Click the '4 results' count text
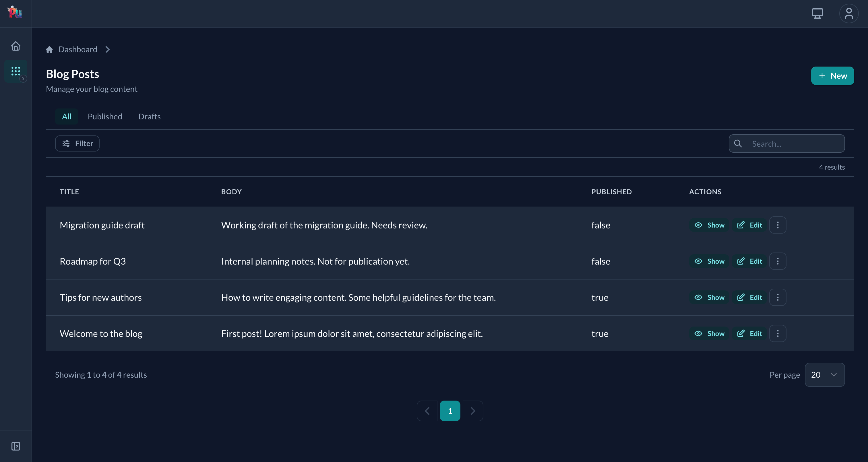The height and width of the screenshot is (462, 868). [832, 167]
